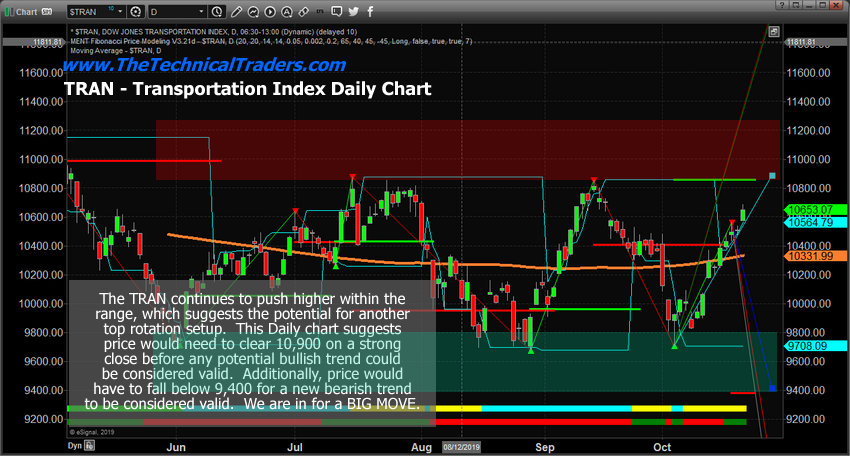Open the chart type icon menu
850x456 pixels.
click(253, 11)
